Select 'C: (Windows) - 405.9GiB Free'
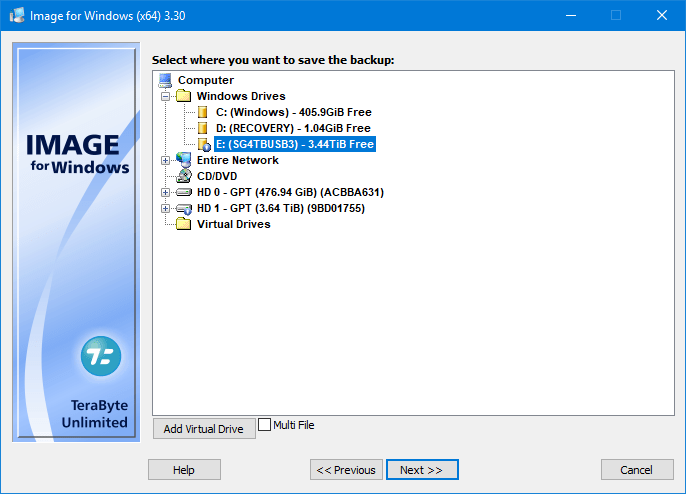Image resolution: width=686 pixels, height=494 pixels. tap(294, 112)
